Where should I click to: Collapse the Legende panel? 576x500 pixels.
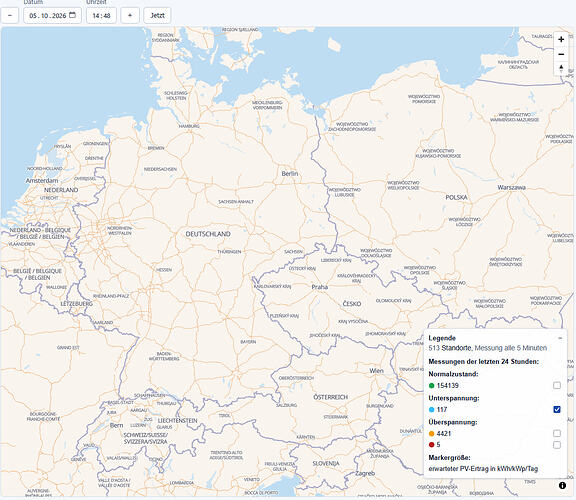[560, 338]
